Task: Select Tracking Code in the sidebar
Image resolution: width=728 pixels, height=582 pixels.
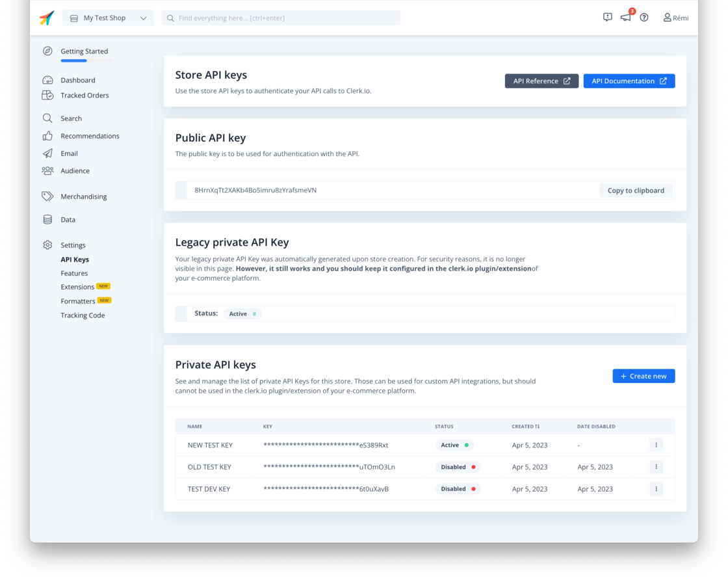Action: [83, 315]
